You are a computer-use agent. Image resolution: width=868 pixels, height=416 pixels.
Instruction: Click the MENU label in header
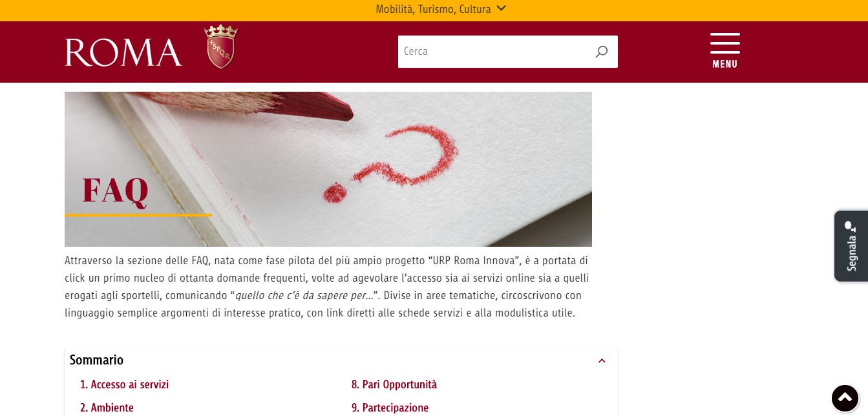(725, 64)
